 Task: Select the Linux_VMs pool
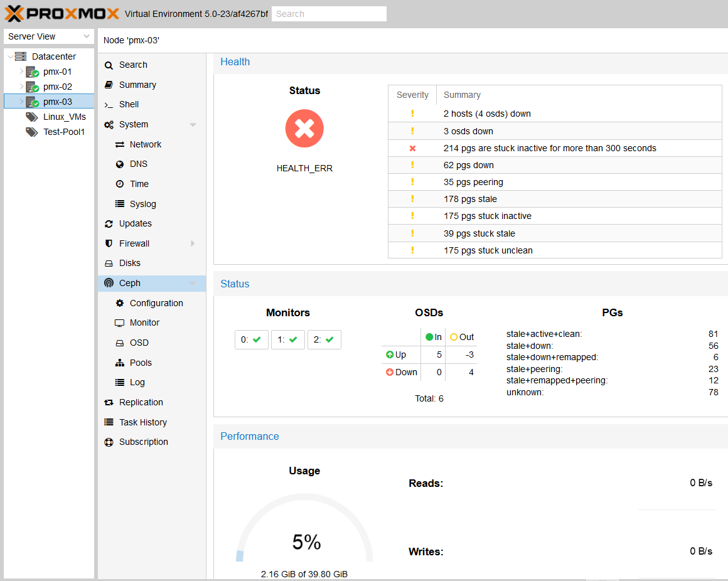pos(65,117)
